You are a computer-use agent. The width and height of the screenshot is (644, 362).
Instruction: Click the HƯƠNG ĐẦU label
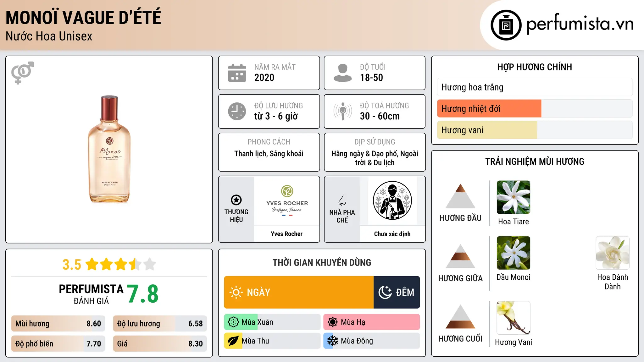[460, 218]
